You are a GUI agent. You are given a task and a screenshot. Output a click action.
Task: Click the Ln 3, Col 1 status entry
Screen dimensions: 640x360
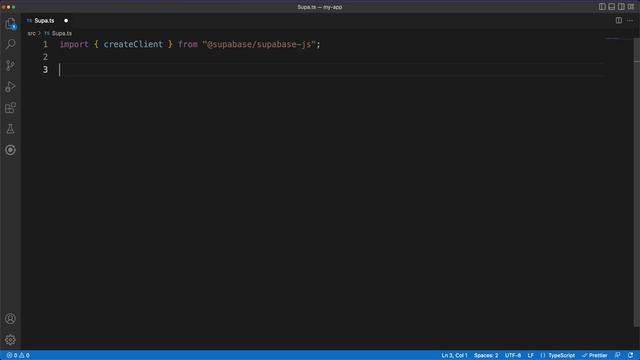454,356
